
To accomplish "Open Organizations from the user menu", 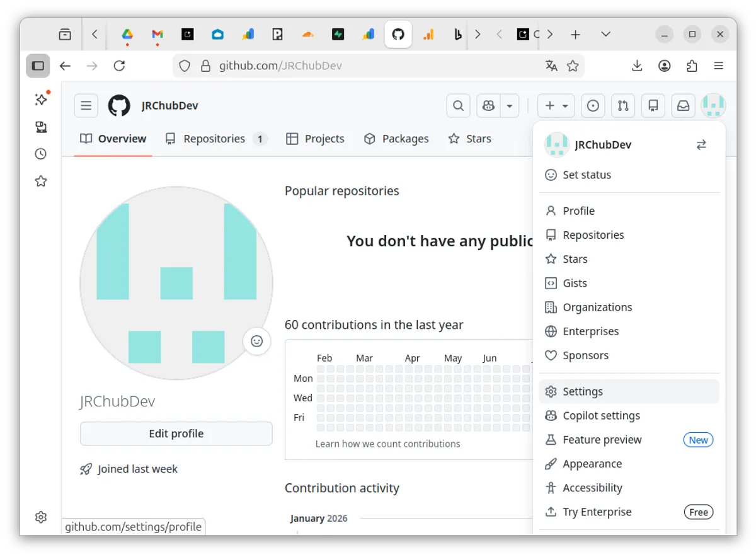I will [629, 307].
